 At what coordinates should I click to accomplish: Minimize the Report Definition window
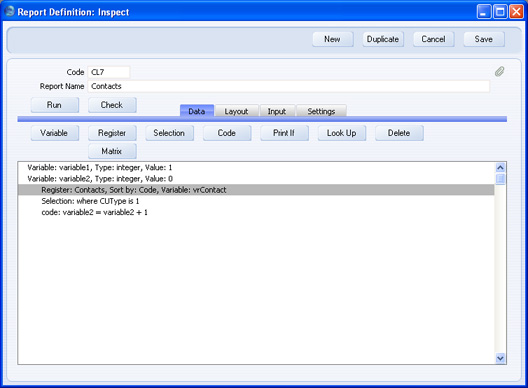point(484,12)
